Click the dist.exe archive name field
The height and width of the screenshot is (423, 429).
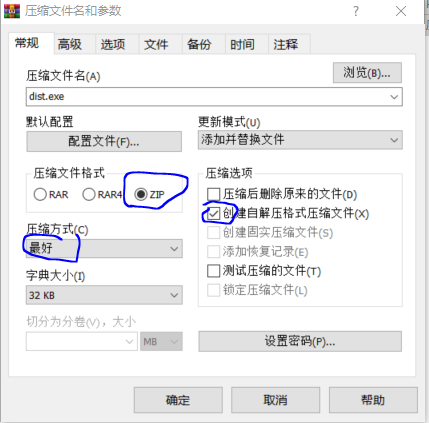207,97
